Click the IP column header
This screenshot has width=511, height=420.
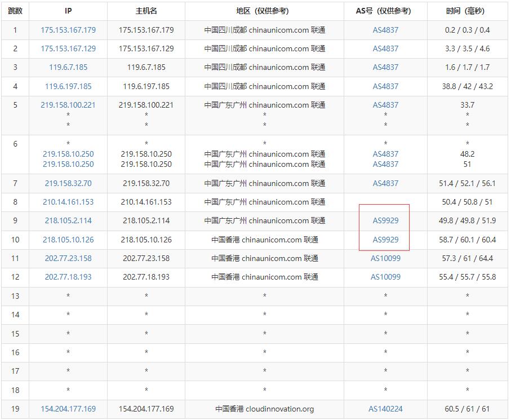[x=68, y=11]
